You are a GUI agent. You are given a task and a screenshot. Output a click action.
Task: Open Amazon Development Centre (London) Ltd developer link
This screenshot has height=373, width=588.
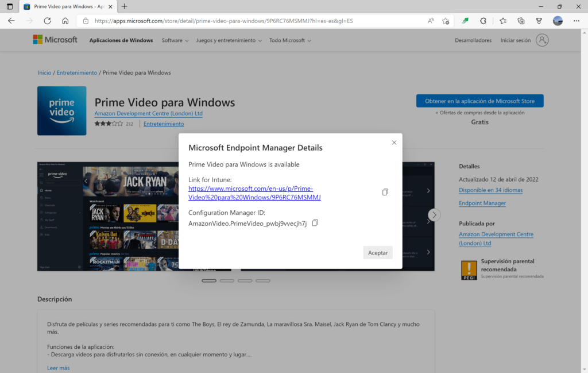149,113
